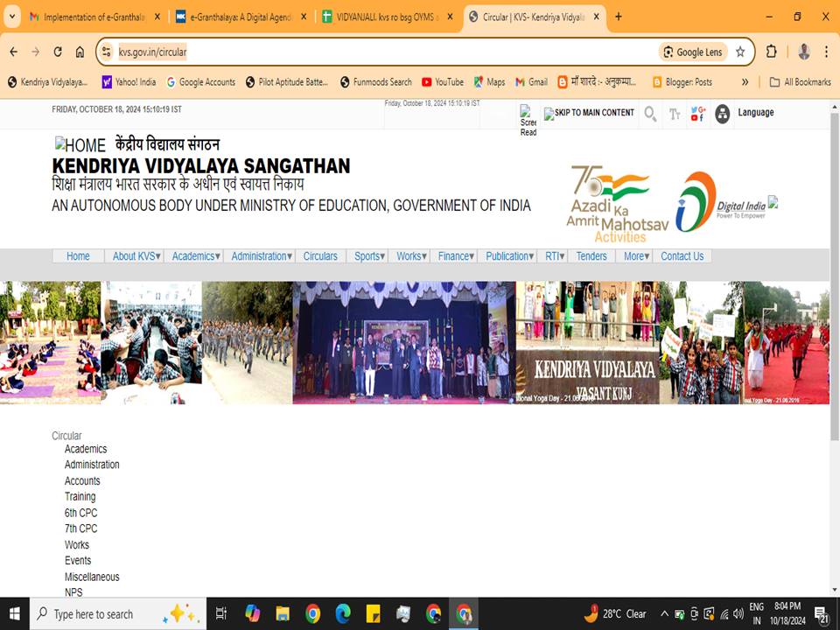This screenshot has width=840, height=630.
Task: Open the More dropdown in navigation
Action: point(636,256)
